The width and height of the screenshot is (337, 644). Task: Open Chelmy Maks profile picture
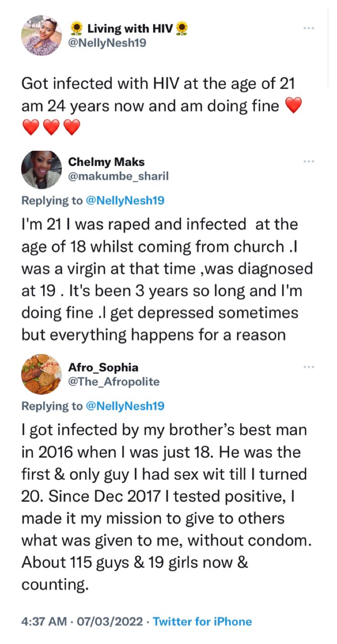point(41,169)
